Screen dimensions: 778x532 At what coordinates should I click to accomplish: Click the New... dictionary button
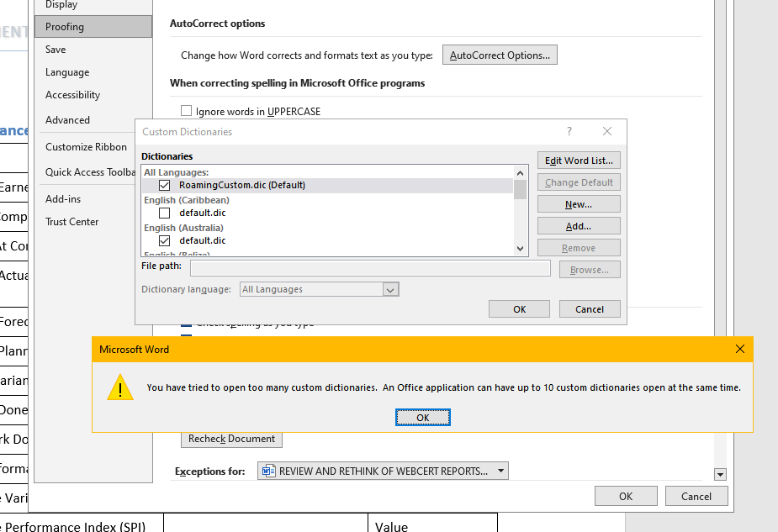click(579, 204)
